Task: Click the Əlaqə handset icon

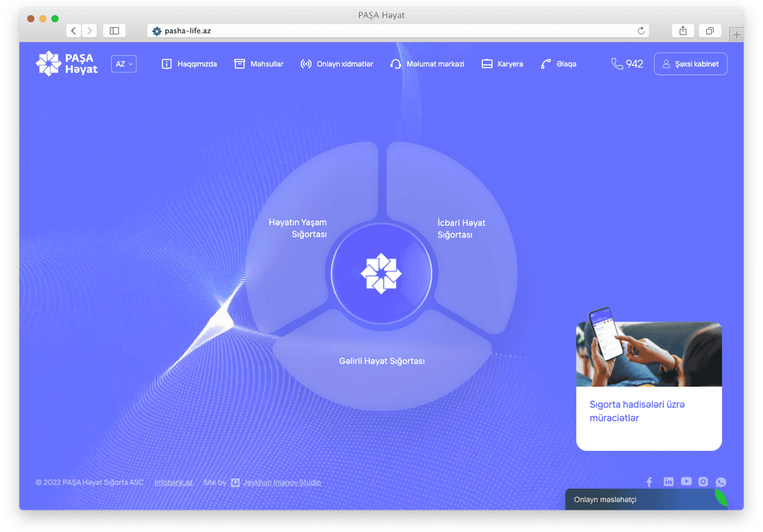Action: click(546, 64)
